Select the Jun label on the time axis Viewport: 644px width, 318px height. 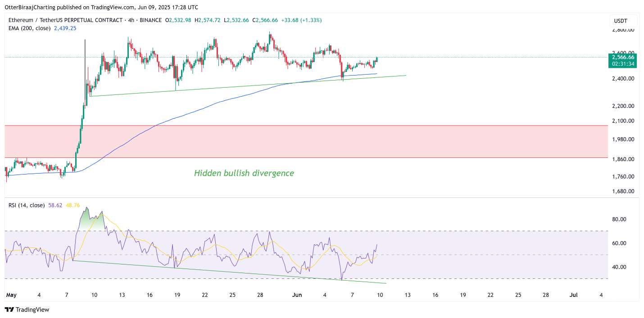point(297,295)
